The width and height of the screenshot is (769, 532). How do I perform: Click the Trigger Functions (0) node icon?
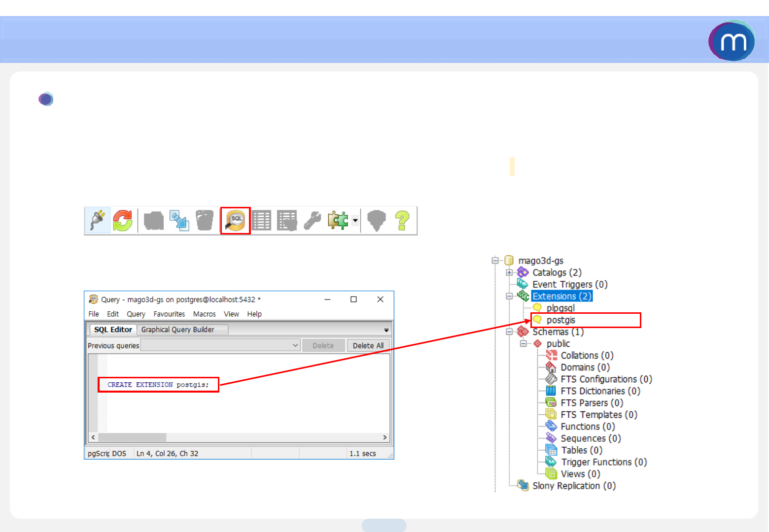coord(551,462)
